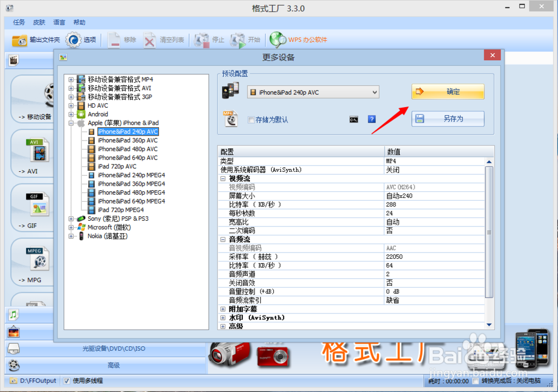
Task: Expand 移动设备兼容格式 MP4 tree node
Action: click(71, 79)
